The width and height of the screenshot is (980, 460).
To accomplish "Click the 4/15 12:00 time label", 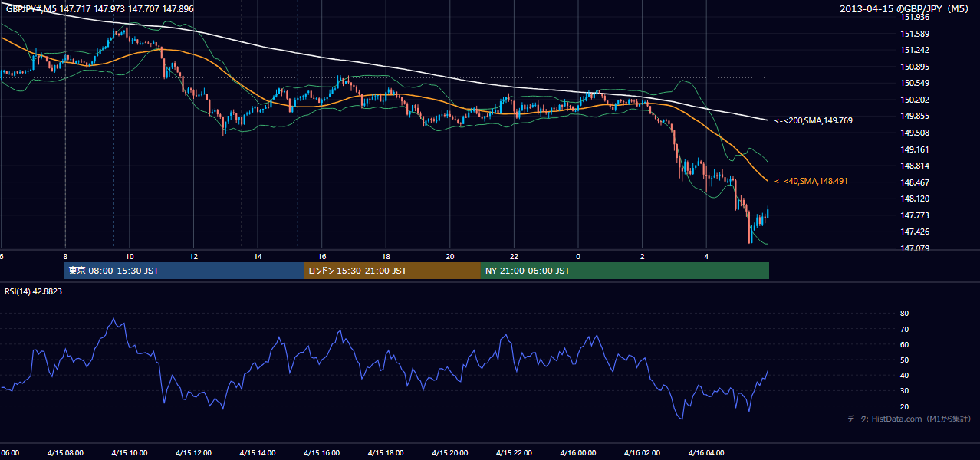I will [193, 453].
